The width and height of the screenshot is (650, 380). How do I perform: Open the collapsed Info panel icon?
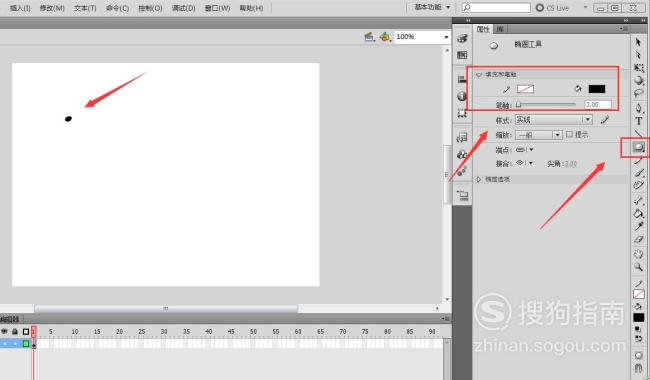pyautogui.click(x=463, y=96)
